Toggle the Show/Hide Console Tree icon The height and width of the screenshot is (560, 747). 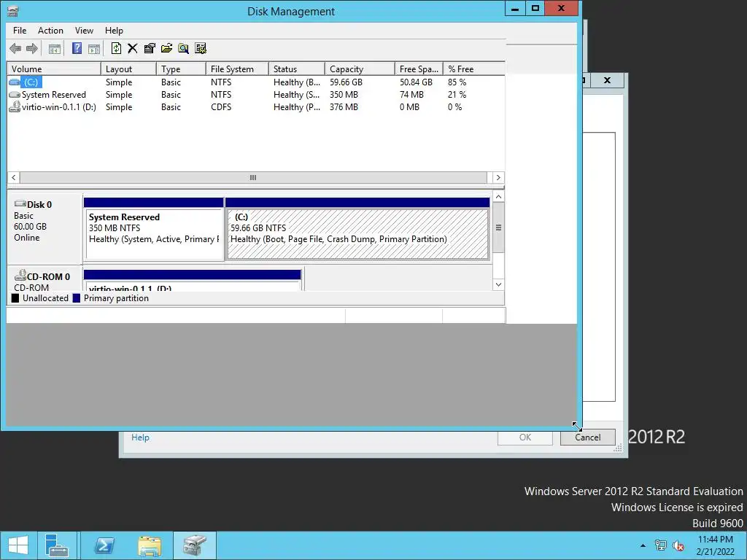point(55,48)
